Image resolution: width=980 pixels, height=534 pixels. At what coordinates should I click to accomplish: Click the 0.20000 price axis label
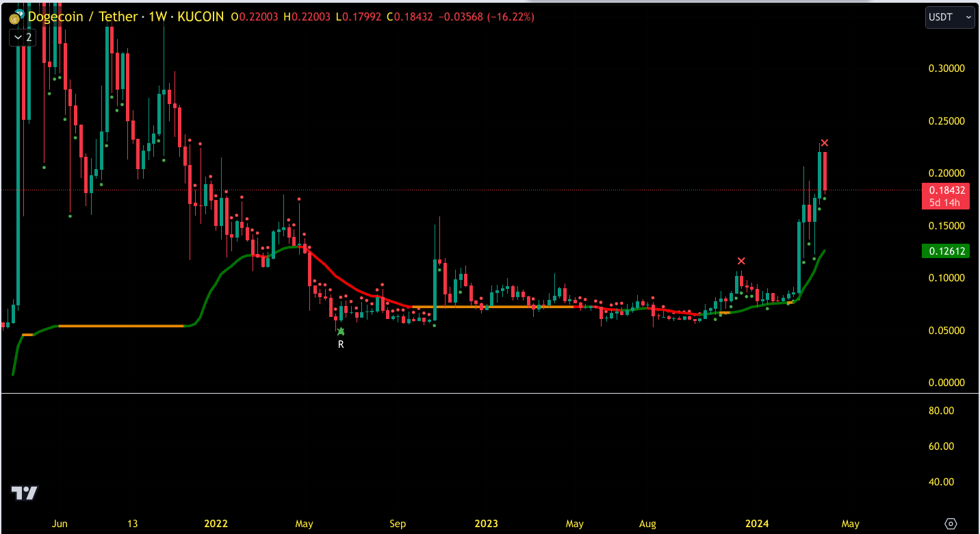tap(946, 173)
